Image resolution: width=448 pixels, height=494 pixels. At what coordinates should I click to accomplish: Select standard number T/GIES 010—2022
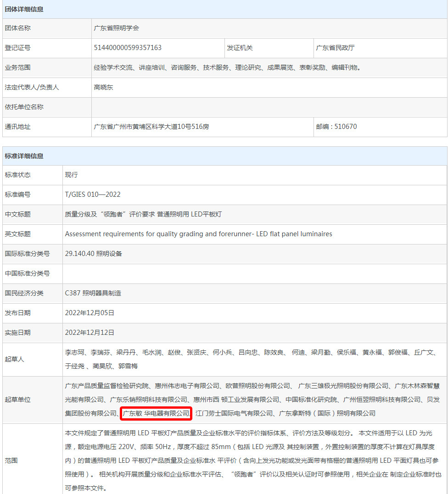pos(93,194)
